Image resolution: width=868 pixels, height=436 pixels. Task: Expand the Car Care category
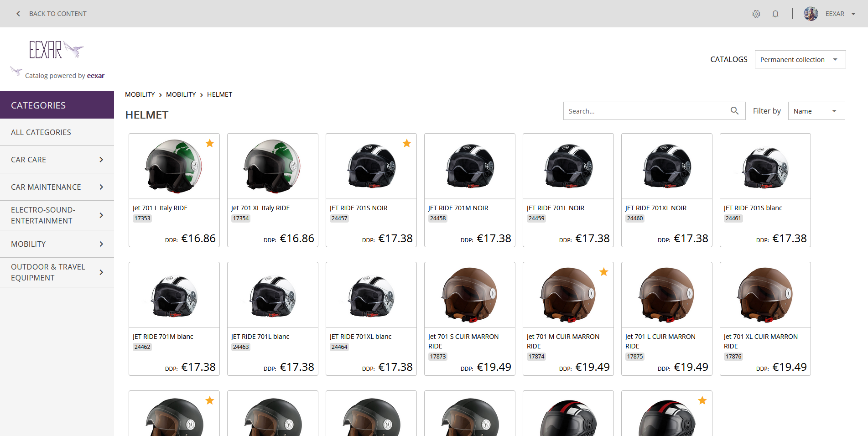[x=57, y=160]
